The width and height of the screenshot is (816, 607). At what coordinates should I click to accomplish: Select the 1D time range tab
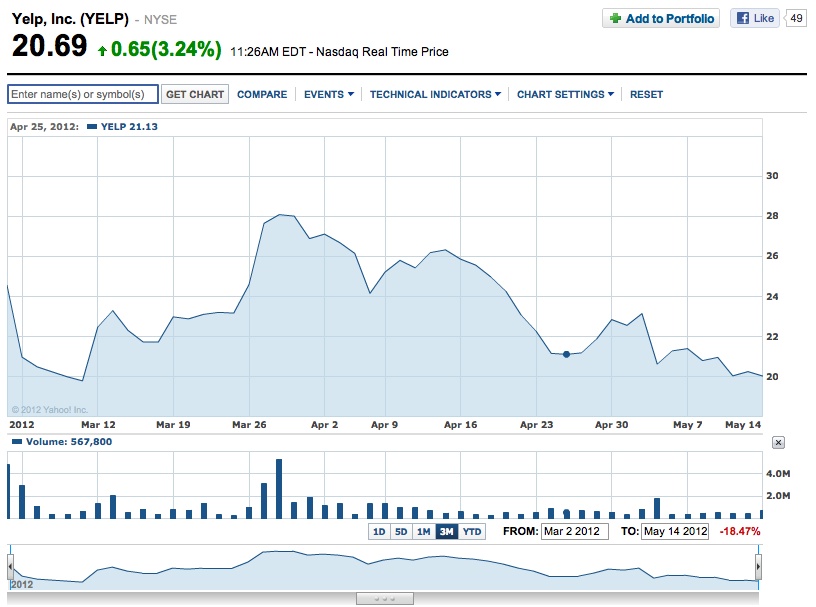pos(379,532)
